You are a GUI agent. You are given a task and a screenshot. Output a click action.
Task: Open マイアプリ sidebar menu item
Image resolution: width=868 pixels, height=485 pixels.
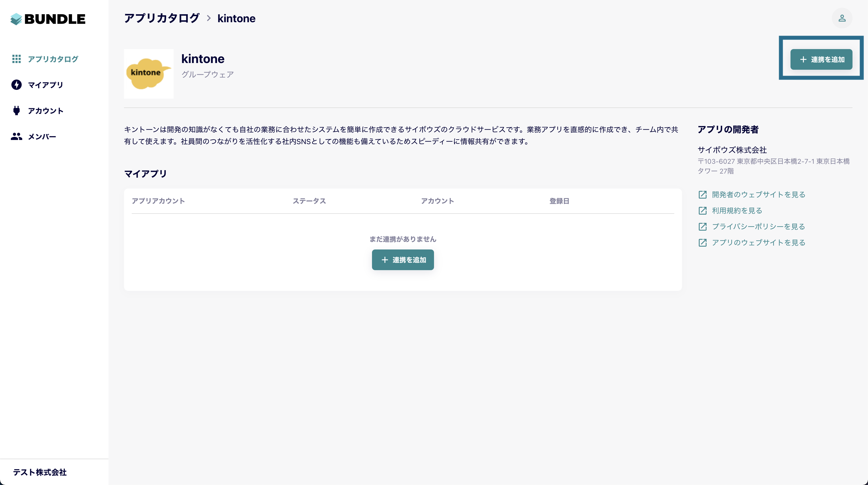coord(45,85)
